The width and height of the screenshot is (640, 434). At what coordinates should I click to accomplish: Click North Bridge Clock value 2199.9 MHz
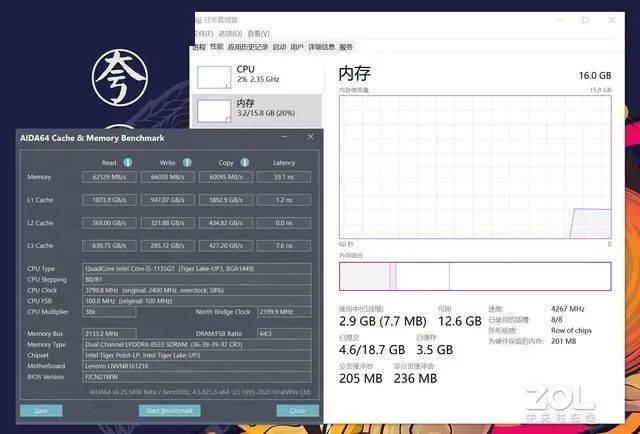[x=284, y=312]
